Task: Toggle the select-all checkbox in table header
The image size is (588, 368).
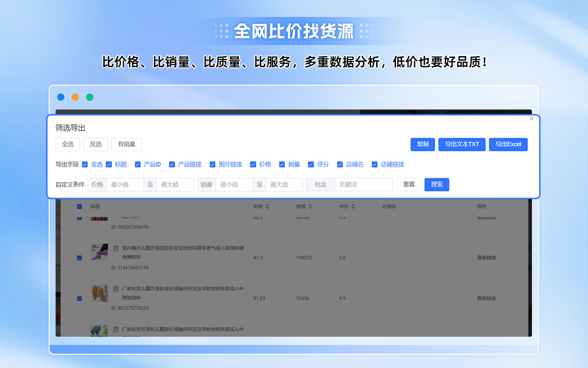Action: [79, 207]
